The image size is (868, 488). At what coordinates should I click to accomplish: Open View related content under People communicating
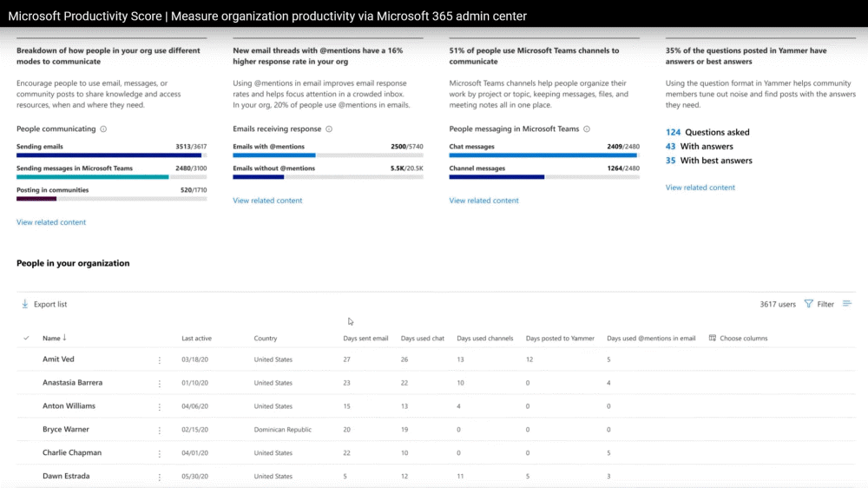(x=51, y=222)
